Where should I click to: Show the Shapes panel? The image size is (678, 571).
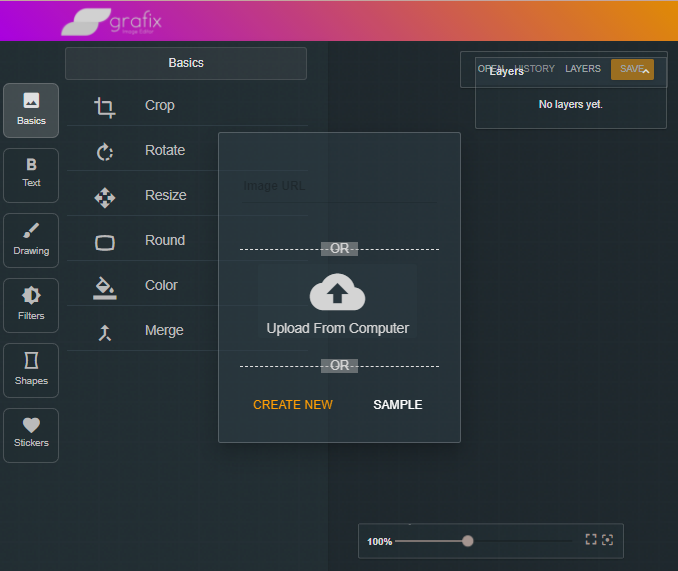[31, 369]
